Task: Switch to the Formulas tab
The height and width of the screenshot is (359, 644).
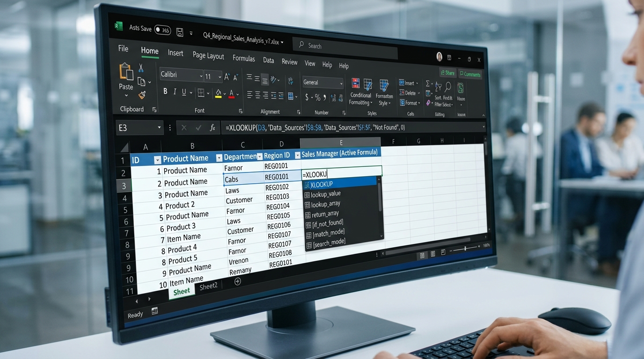Action: (244, 58)
